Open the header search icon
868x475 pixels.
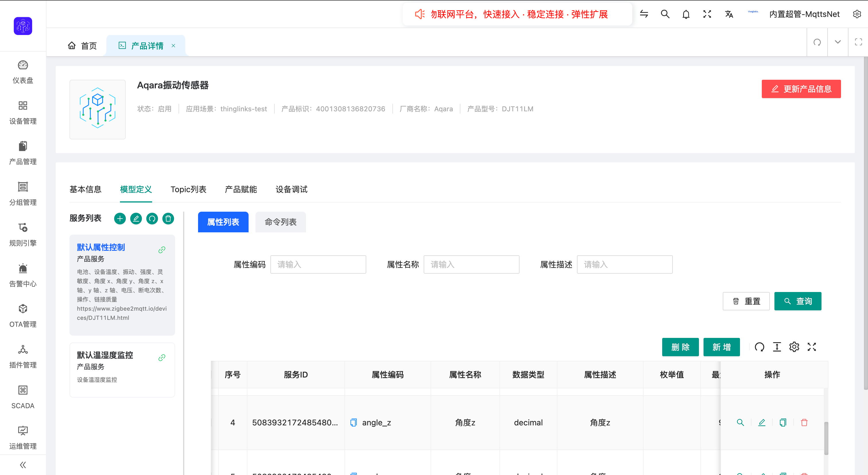click(665, 14)
